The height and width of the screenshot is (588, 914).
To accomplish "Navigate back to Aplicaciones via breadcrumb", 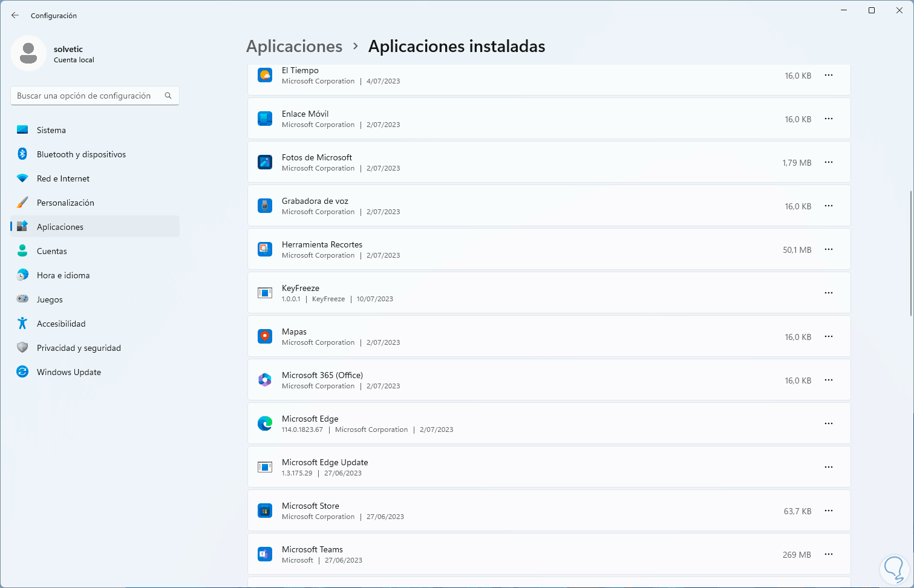I will (x=295, y=47).
